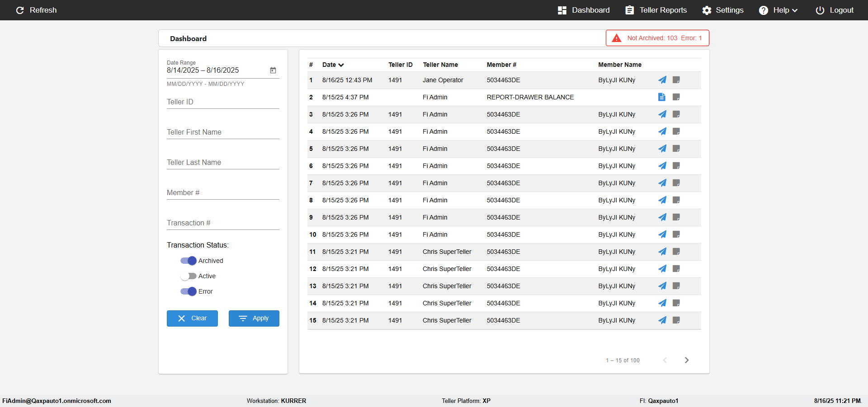Screen dimensions: 868x407
Task: Enable the Active status toggle
Action: (189, 276)
